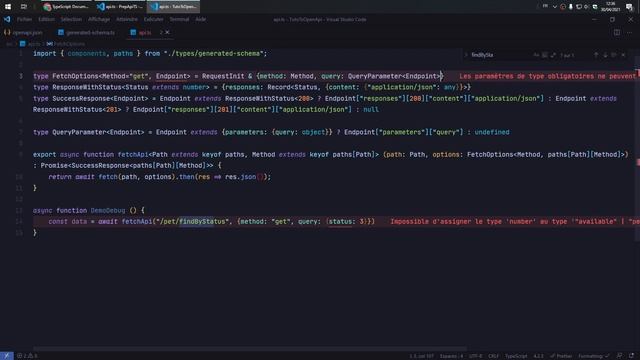
Task: Open the remote window indicator in status bar
Action: click(x=7, y=356)
